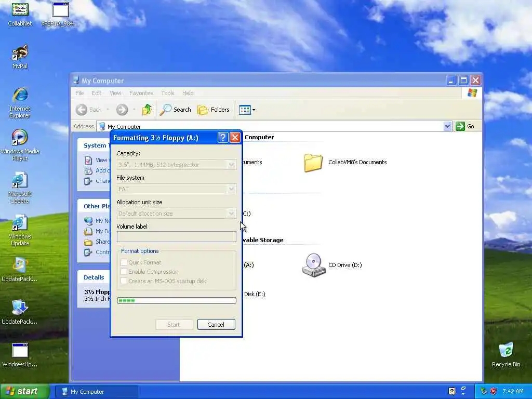Click the system clock showing 7:42 AM
532x399 pixels.
(x=513, y=392)
